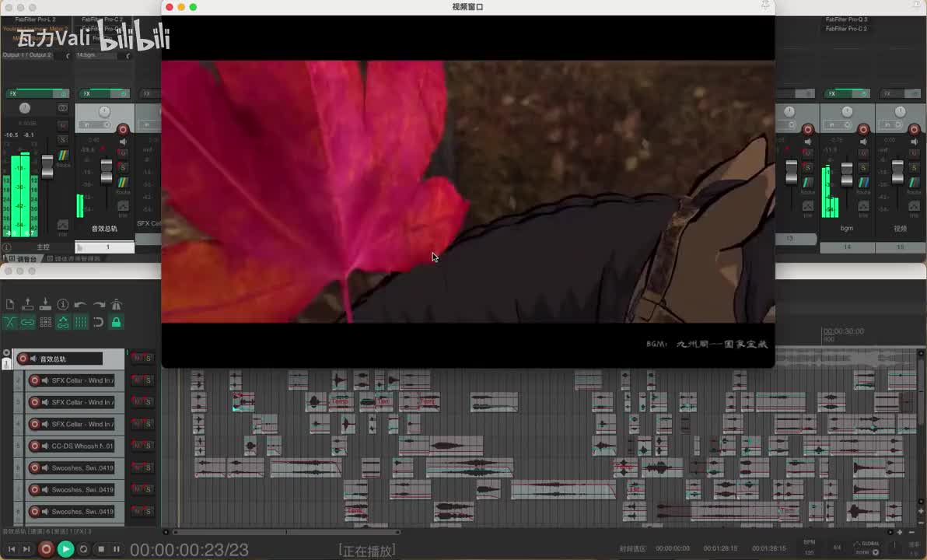Image resolution: width=927 pixels, height=560 pixels.
Task: Solo track 8 Swooshes
Action: 149,512
